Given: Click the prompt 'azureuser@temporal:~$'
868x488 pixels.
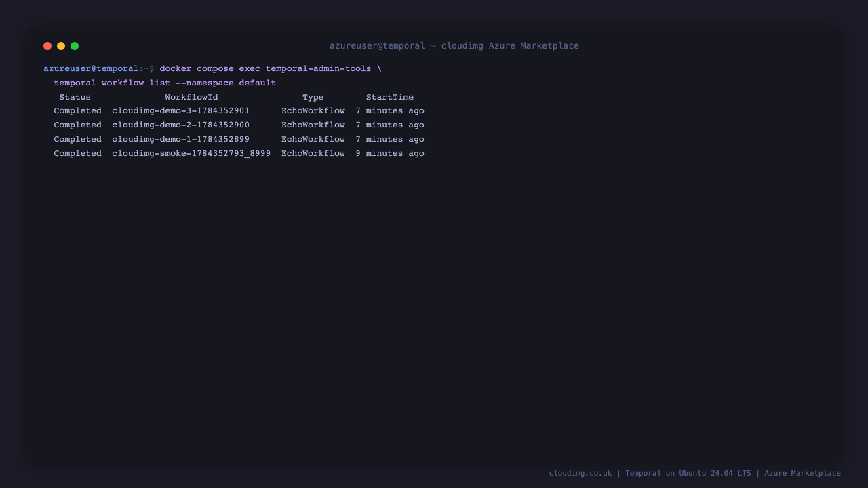Looking at the screenshot, I should (x=99, y=68).
